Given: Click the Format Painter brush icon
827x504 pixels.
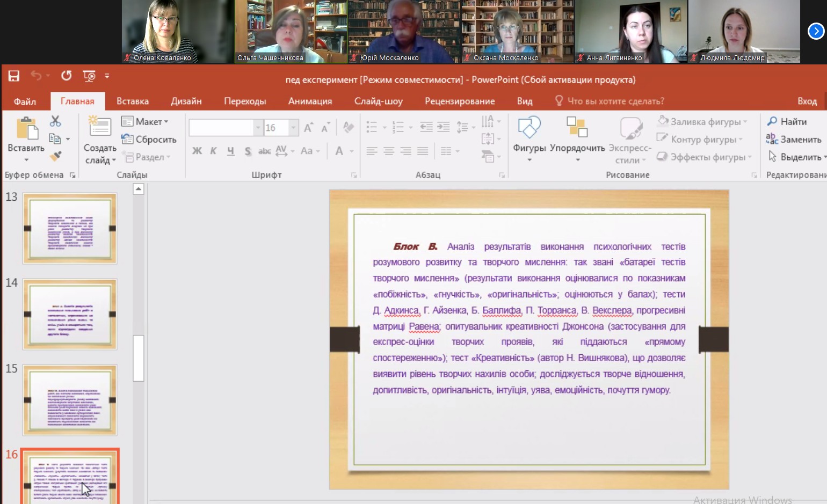Looking at the screenshot, I should (55, 156).
